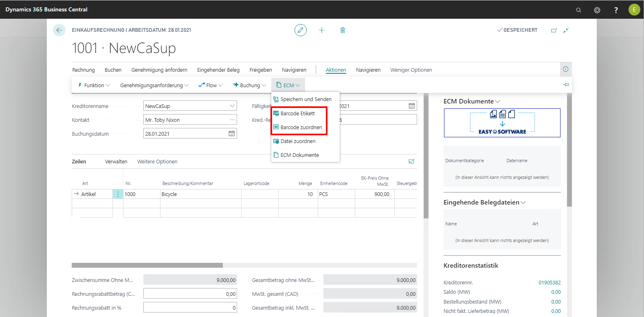Choose Barcode zuordnen from ECM menu
The image size is (644, 317).
(x=306, y=127)
